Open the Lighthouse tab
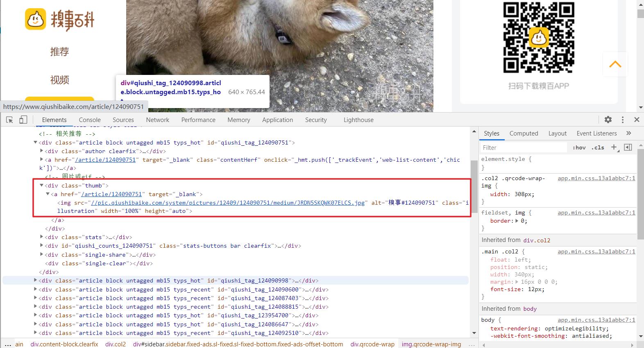Screen dimensions: 644x348 pos(358,120)
